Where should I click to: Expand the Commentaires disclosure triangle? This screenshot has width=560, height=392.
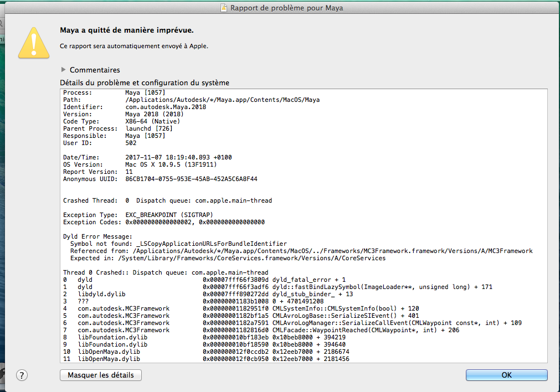64,70
